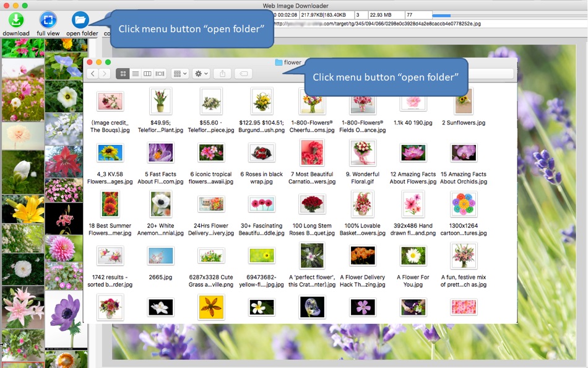Click the Finder share button
The width and height of the screenshot is (588, 368).
(x=222, y=74)
